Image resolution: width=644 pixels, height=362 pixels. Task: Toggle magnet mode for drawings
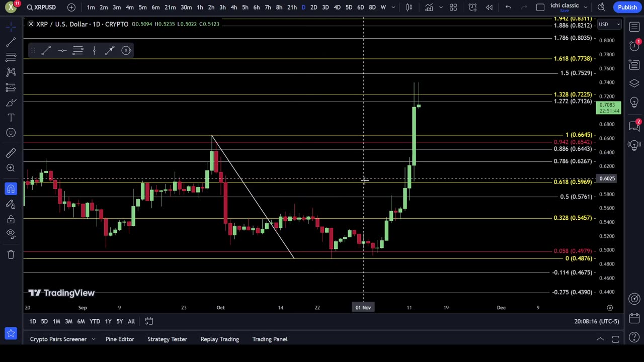click(x=11, y=189)
